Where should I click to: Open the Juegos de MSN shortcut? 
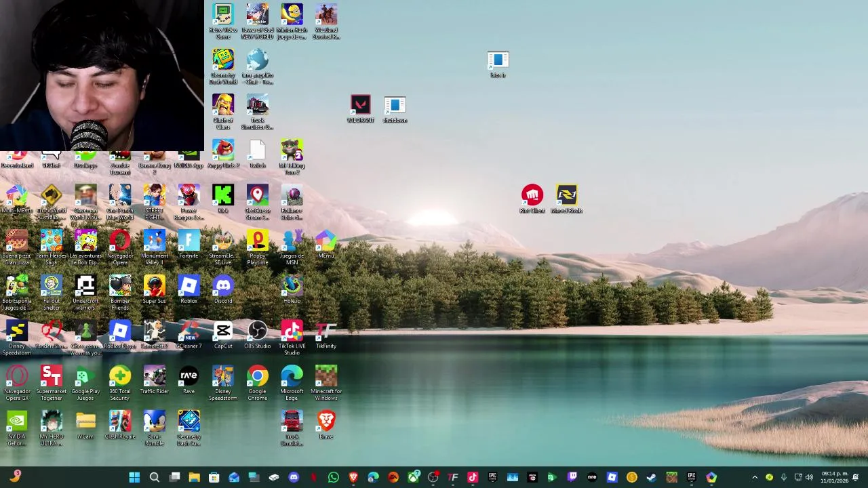point(292,247)
